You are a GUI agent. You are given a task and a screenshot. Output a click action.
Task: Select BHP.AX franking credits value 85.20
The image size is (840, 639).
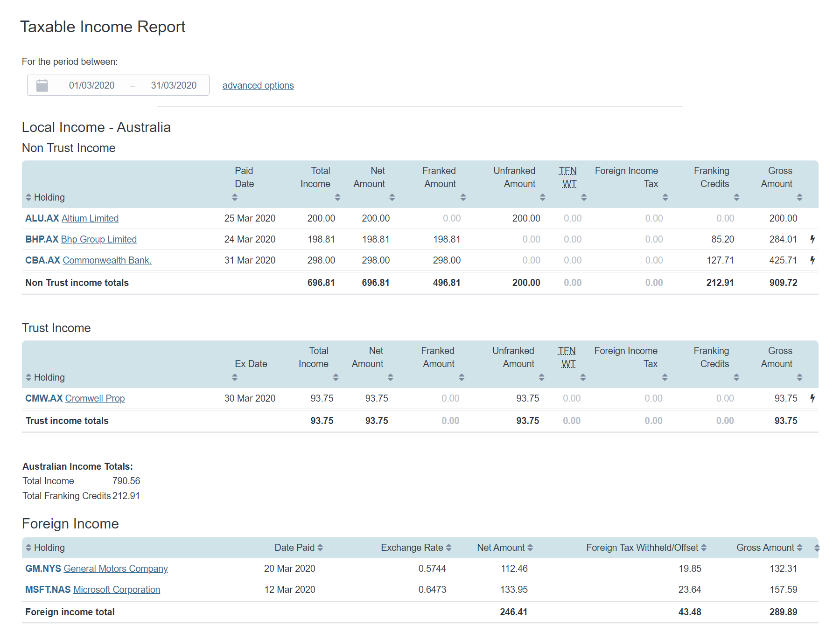[x=723, y=239]
